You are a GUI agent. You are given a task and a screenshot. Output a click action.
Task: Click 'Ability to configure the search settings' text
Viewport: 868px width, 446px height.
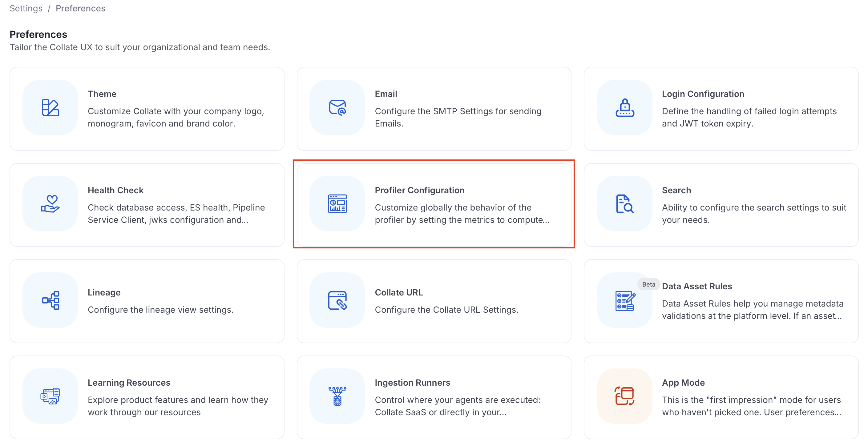(754, 213)
